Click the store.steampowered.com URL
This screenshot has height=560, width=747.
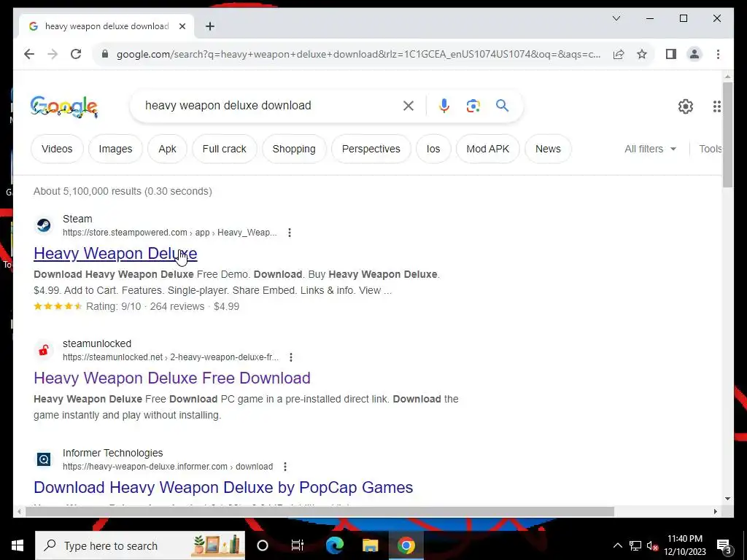pyautogui.click(x=169, y=233)
